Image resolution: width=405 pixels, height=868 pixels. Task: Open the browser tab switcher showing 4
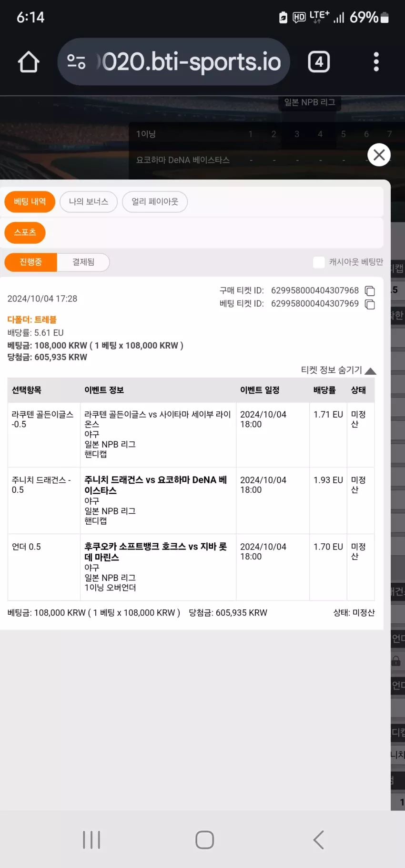tap(319, 62)
